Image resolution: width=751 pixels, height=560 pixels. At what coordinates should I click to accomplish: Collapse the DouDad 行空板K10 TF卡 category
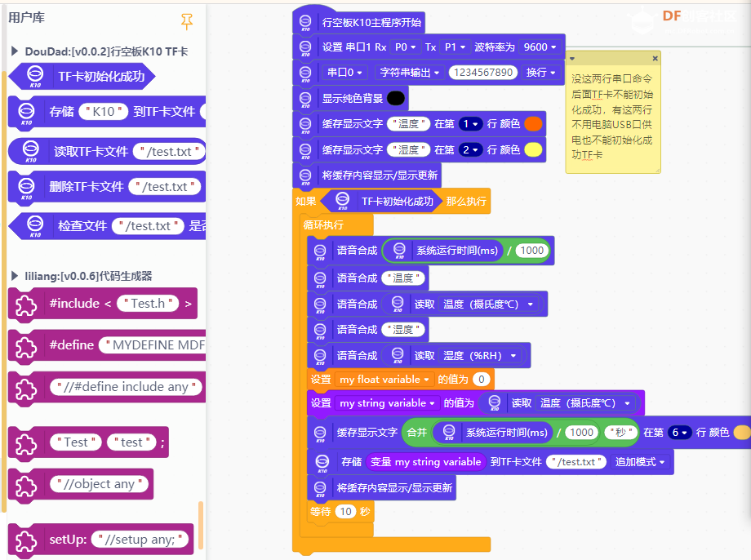[14, 49]
